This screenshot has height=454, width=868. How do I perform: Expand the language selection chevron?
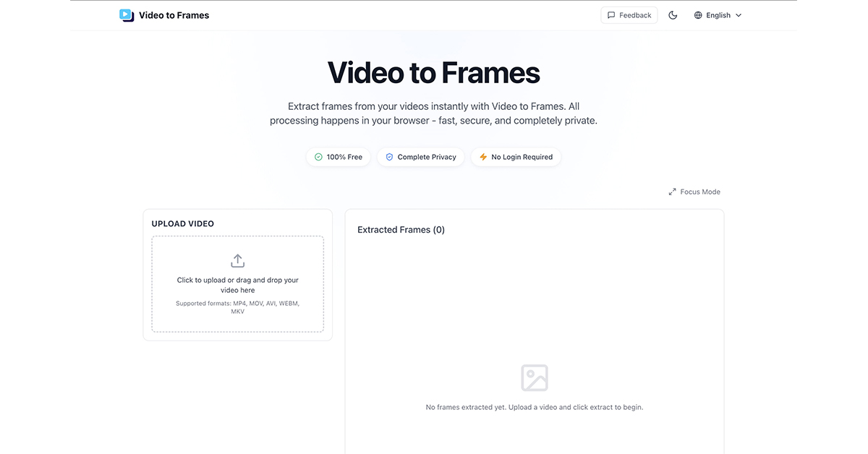tap(738, 14)
